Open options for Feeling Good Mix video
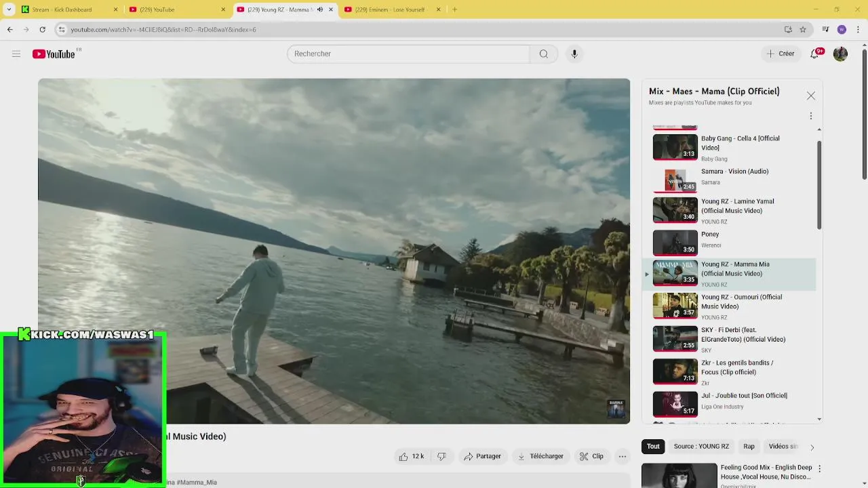The height and width of the screenshot is (488, 868). click(819, 468)
